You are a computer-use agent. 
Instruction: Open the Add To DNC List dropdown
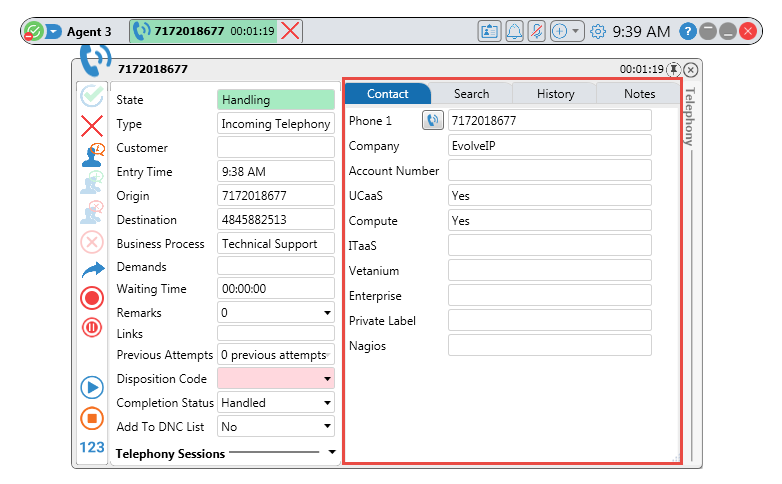[x=327, y=427]
